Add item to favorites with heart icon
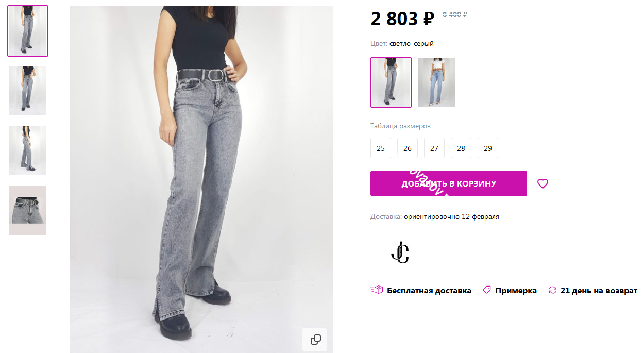This screenshot has height=353, width=644. pos(543,183)
